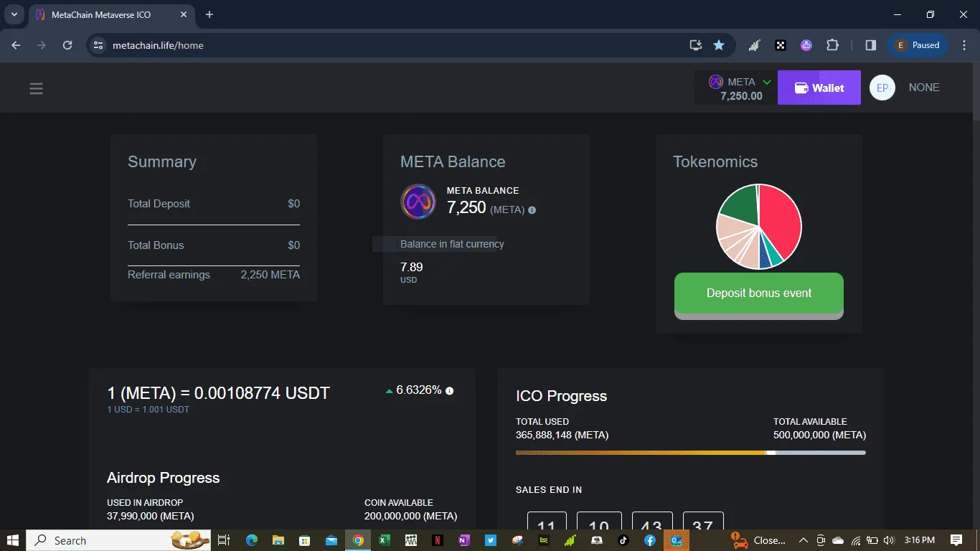The width and height of the screenshot is (980, 551).
Task: Click the "37,990,000 (META)" airdrop value
Action: [151, 516]
